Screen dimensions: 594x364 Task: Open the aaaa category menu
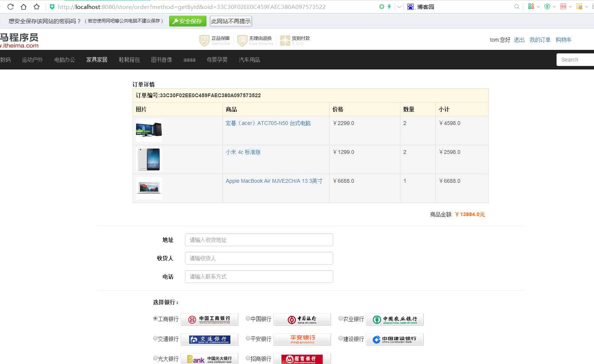(189, 60)
